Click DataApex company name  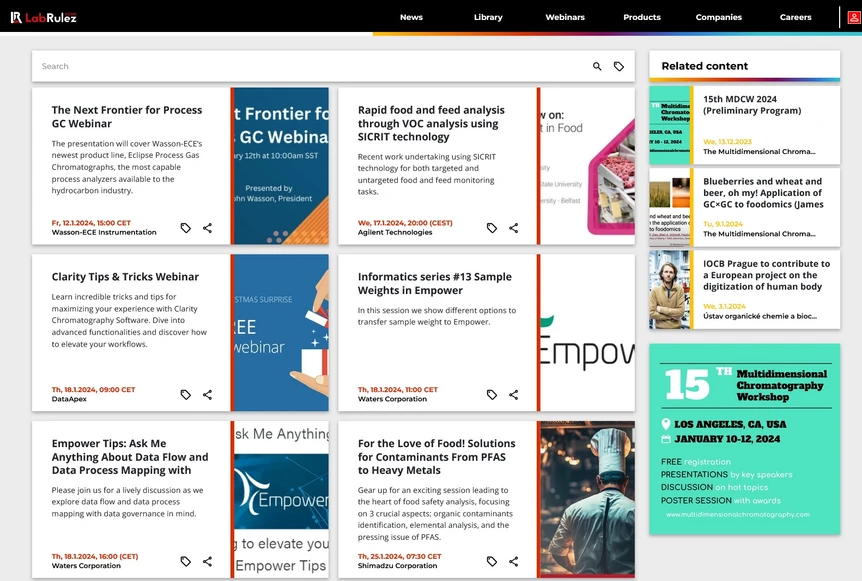coord(69,399)
